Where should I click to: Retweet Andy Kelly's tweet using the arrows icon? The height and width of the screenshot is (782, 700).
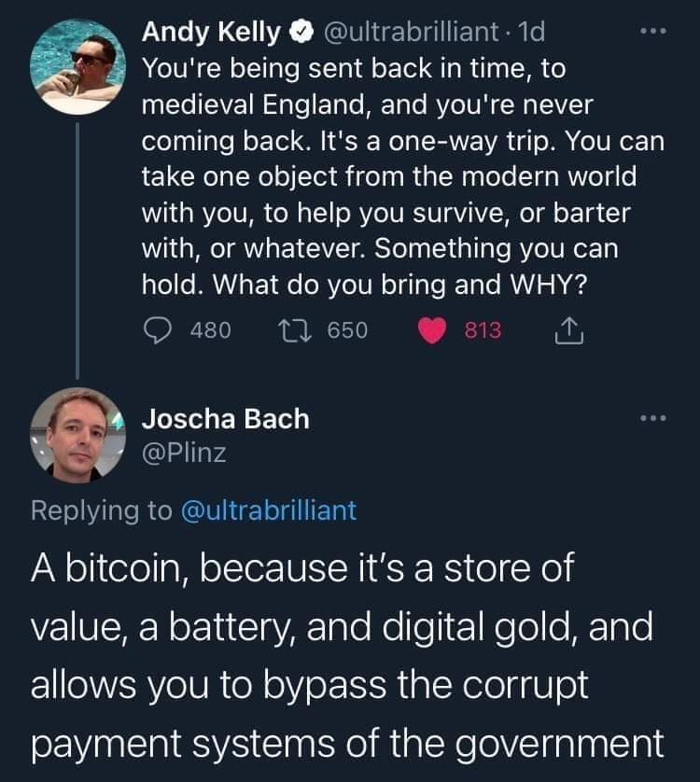pyautogui.click(x=295, y=330)
